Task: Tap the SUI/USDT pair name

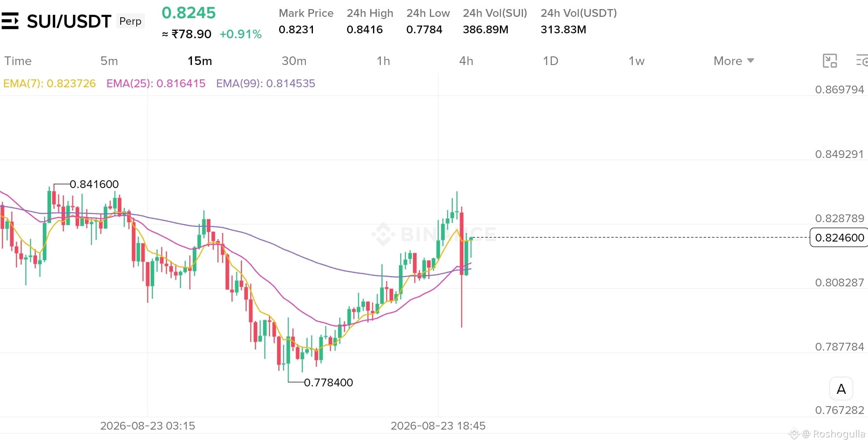Action: click(69, 21)
